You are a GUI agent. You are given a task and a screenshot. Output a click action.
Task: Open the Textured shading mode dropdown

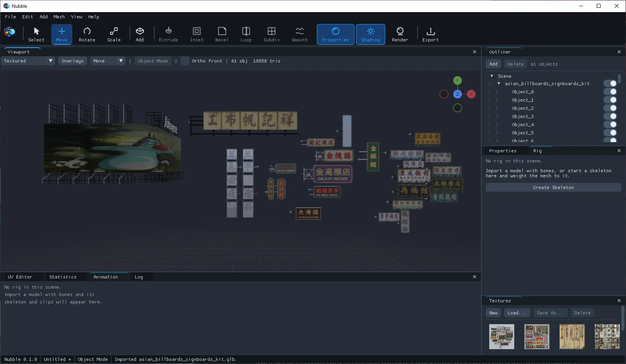pyautogui.click(x=28, y=61)
